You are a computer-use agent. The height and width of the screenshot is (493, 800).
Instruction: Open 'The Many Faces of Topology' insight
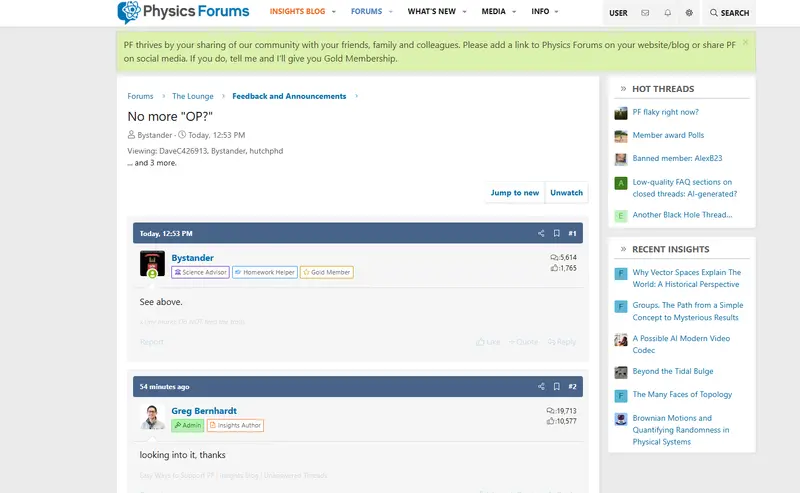pyautogui.click(x=682, y=395)
